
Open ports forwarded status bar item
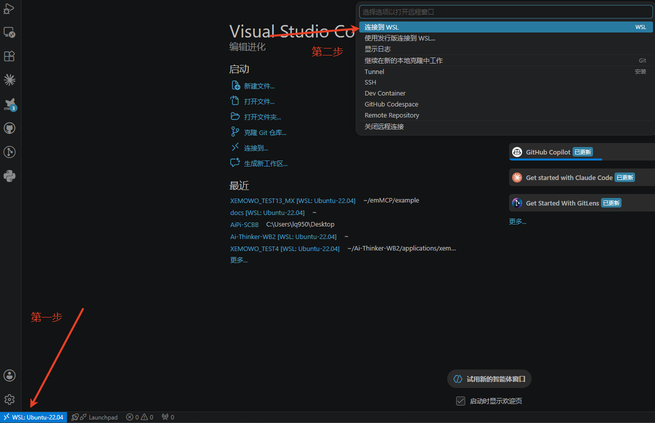168,417
